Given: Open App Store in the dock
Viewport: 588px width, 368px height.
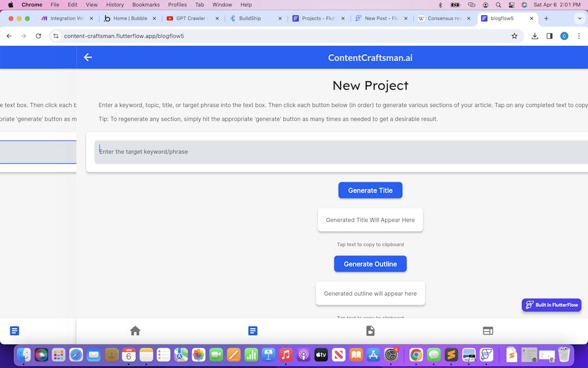Looking at the screenshot, I should (373, 354).
